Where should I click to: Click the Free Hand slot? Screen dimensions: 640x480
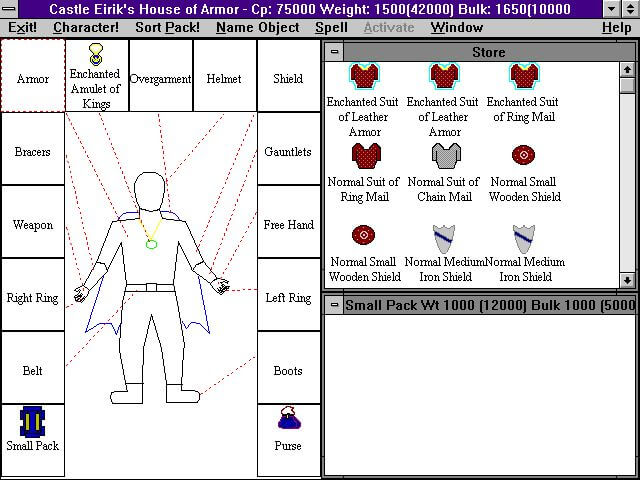289,222
